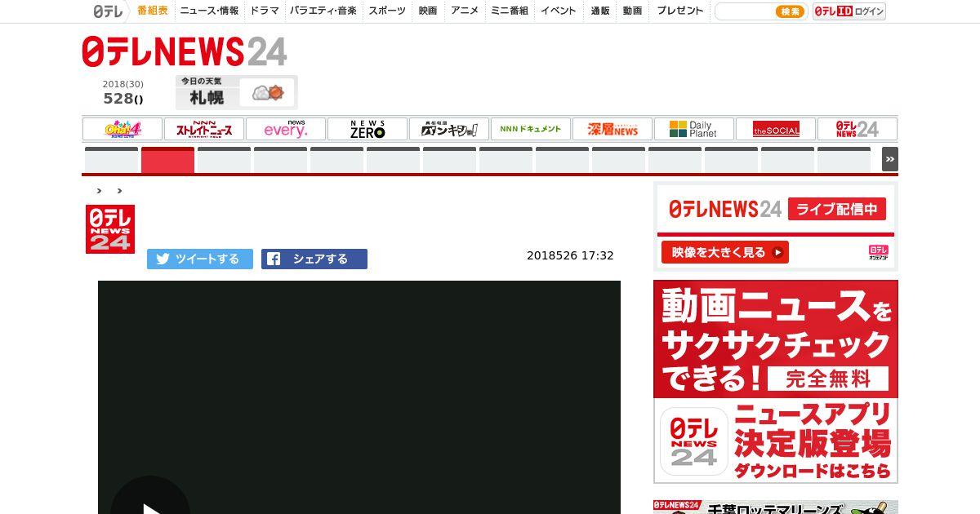
Task: Open news every. program logo
Action: point(286,129)
